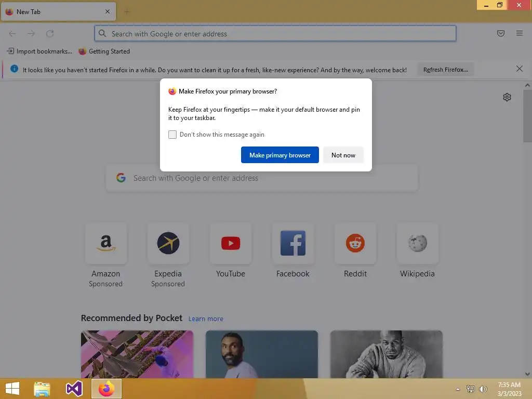Click the Firefox icon in dialog title
Viewport: 532px width, 399px height.
click(x=172, y=91)
